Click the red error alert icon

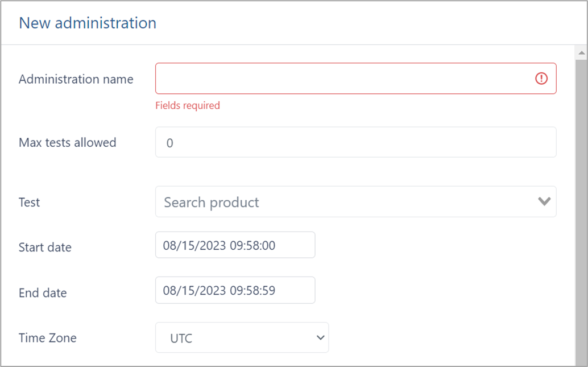pyautogui.click(x=541, y=78)
